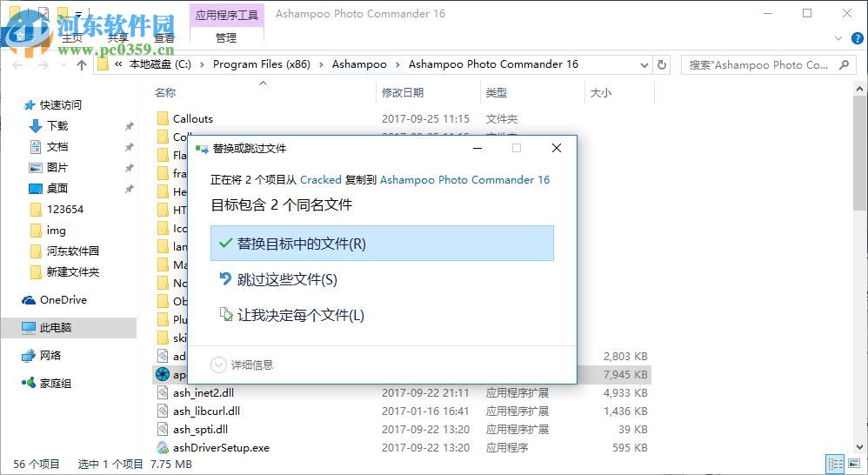Sort by 修改日期 column header
The image size is (868, 475).
[403, 93]
